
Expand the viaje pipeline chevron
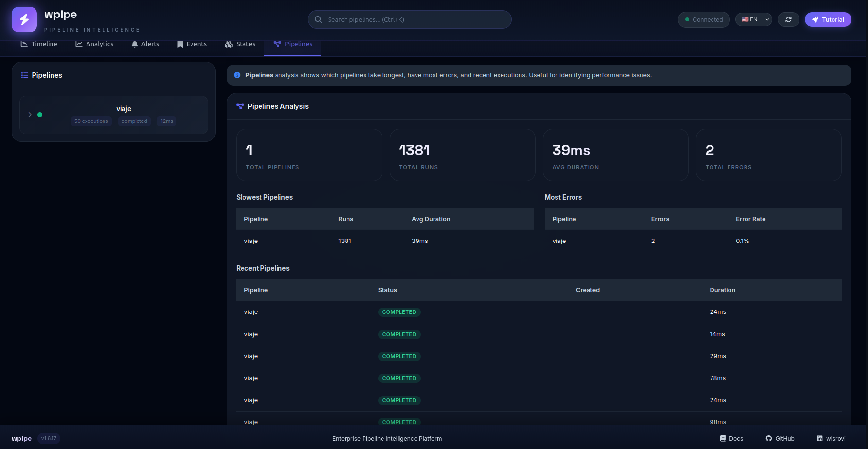pos(30,115)
